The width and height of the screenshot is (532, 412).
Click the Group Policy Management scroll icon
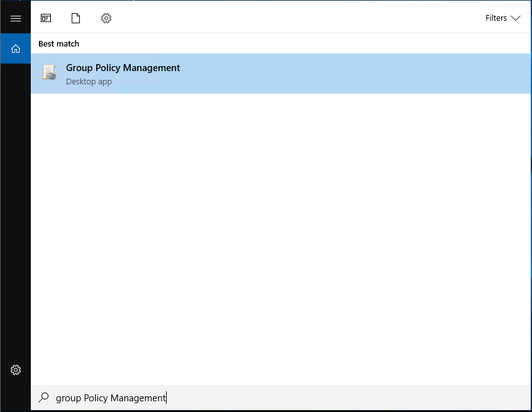coord(49,72)
